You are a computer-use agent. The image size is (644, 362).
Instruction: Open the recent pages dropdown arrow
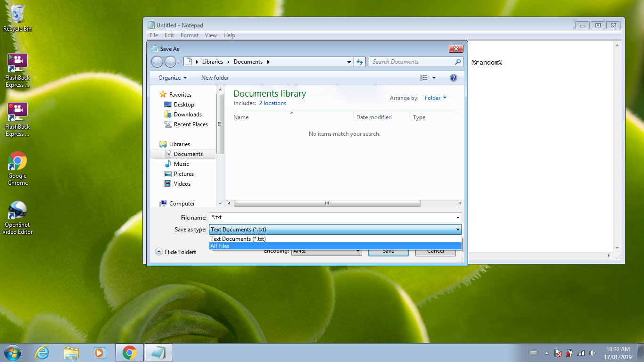coord(180,62)
